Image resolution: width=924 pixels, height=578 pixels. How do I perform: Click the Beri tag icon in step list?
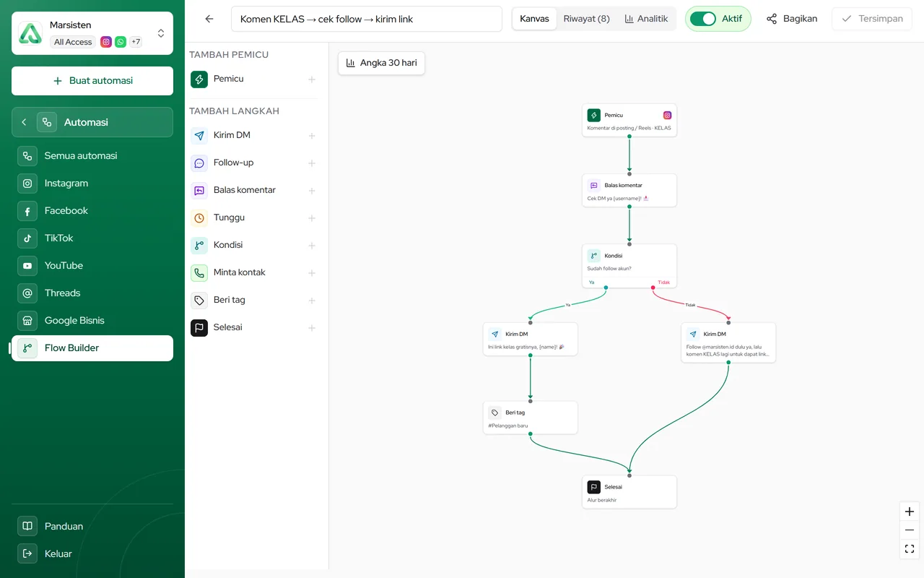pyautogui.click(x=199, y=301)
